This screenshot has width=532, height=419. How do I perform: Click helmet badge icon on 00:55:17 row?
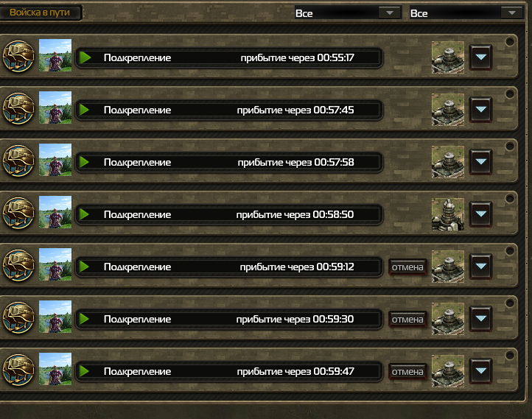pos(18,56)
